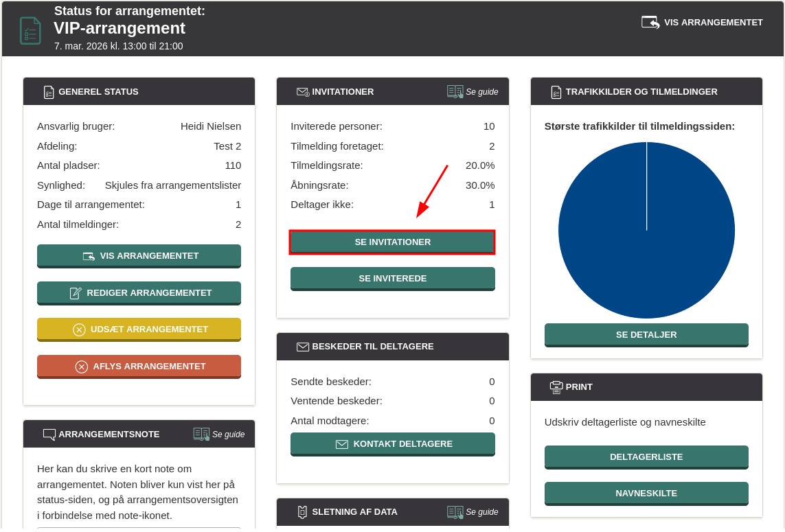Click the printer icon in Print panel
The image size is (785, 532).
click(556, 387)
